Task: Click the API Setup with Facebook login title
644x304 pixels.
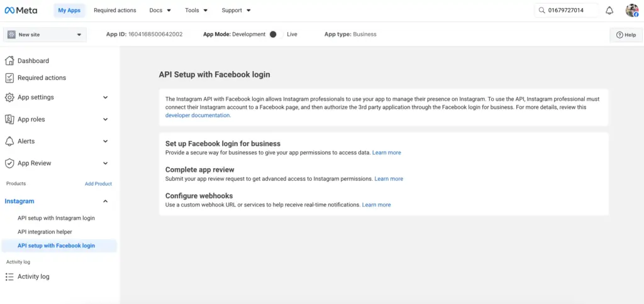Action: click(x=214, y=75)
